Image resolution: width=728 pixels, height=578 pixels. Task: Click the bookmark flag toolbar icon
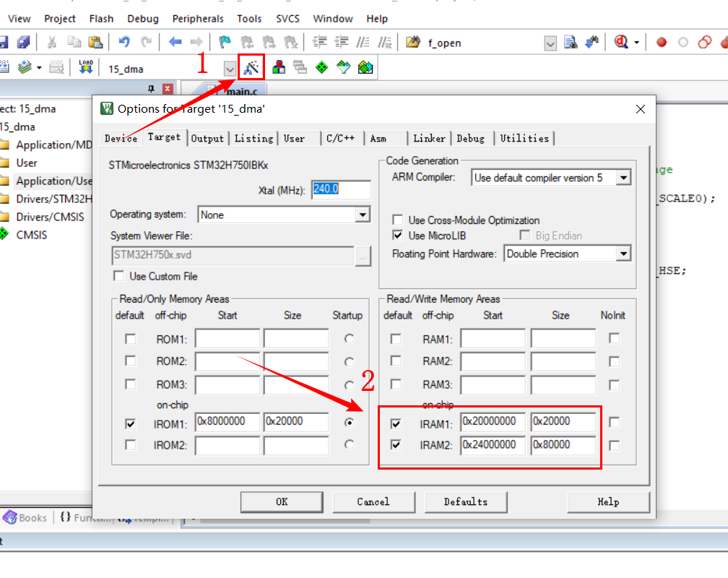click(x=225, y=43)
